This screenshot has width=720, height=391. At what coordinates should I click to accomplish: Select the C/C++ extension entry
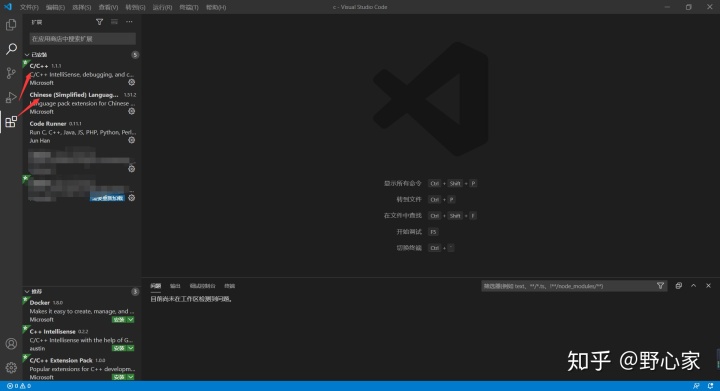point(81,74)
